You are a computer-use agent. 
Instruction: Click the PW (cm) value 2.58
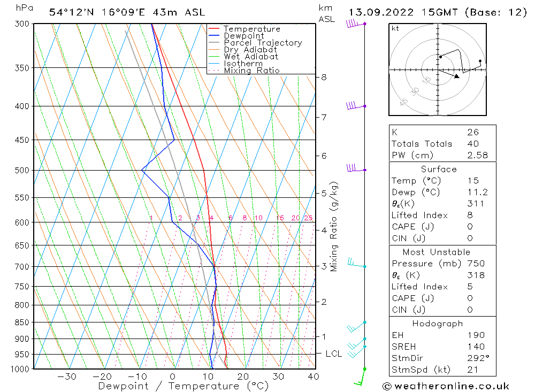click(478, 155)
